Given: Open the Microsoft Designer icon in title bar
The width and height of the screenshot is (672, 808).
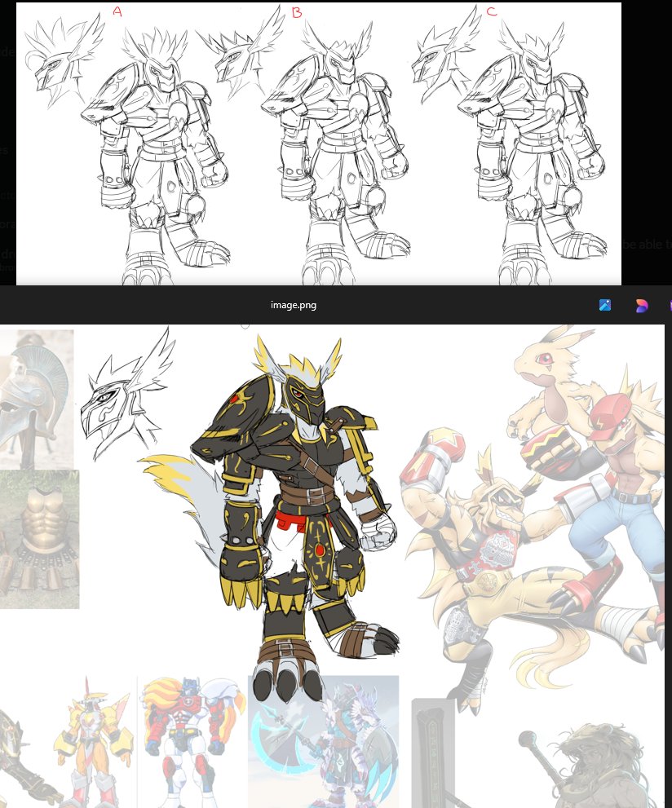Looking at the screenshot, I should coord(642,306).
